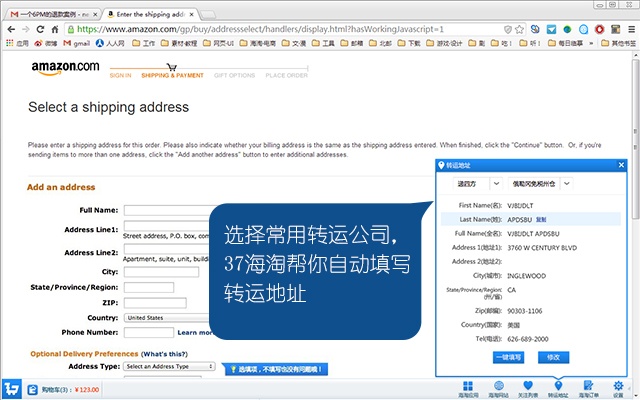Click the 海淘网站 sites icon
This screenshot has height=400, width=640.
click(497, 386)
